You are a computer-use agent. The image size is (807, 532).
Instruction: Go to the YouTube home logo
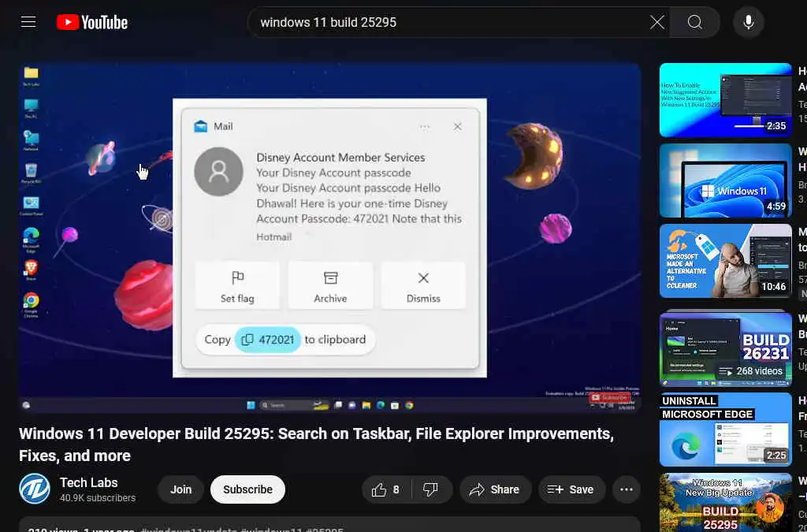[92, 22]
